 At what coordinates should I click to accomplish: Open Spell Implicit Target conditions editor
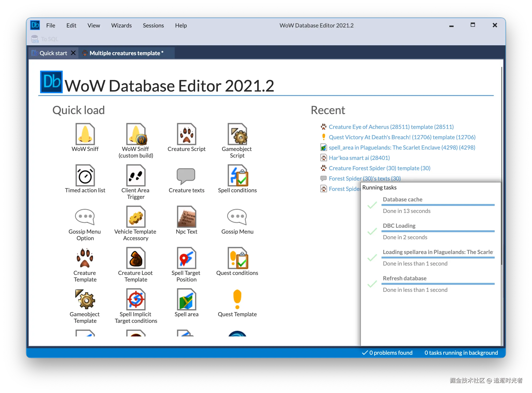136,306
